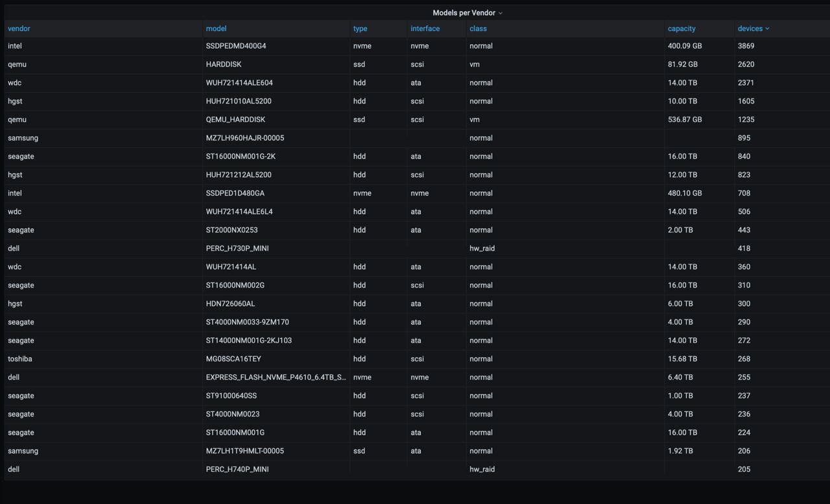Viewport: 830px width, 504px height.
Task: Select model cell PERC_H740P_MINI
Action: 237,469
